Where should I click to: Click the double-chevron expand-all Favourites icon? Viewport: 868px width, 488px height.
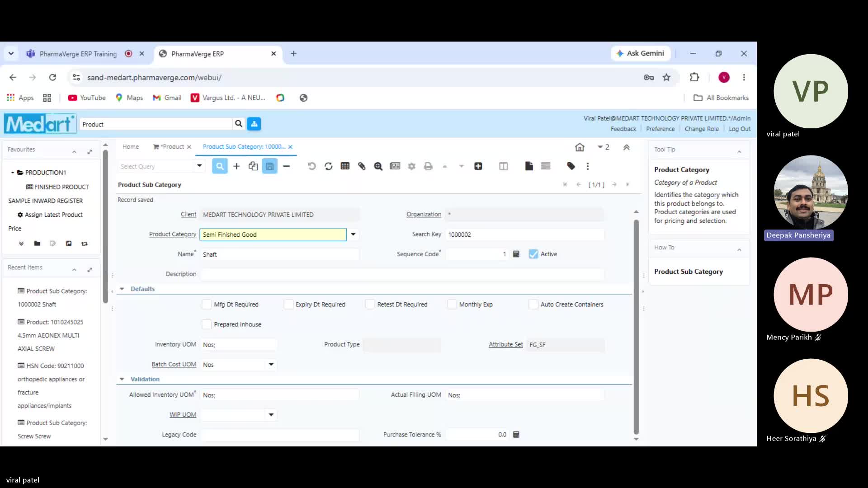coord(21,244)
